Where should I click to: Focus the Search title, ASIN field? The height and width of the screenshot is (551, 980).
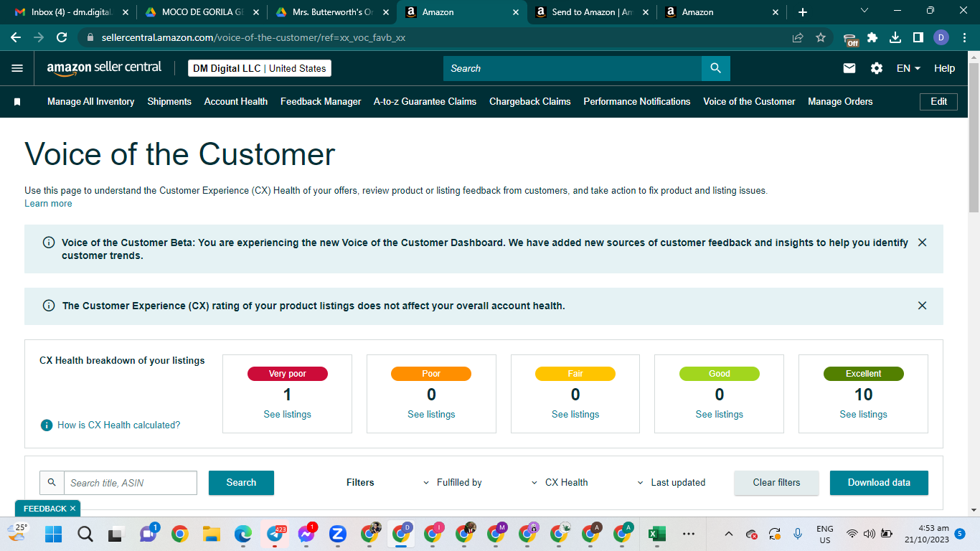tap(131, 483)
